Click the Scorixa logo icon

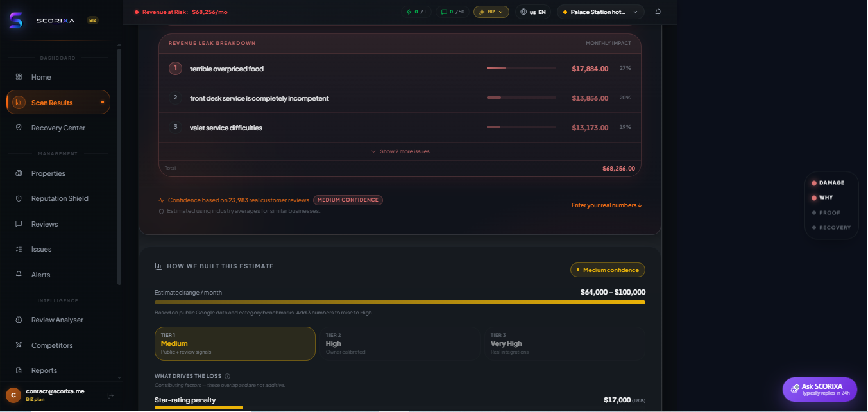click(x=15, y=20)
